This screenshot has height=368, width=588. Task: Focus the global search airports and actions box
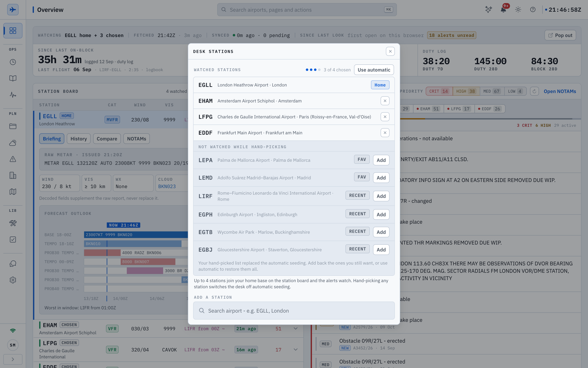click(307, 10)
